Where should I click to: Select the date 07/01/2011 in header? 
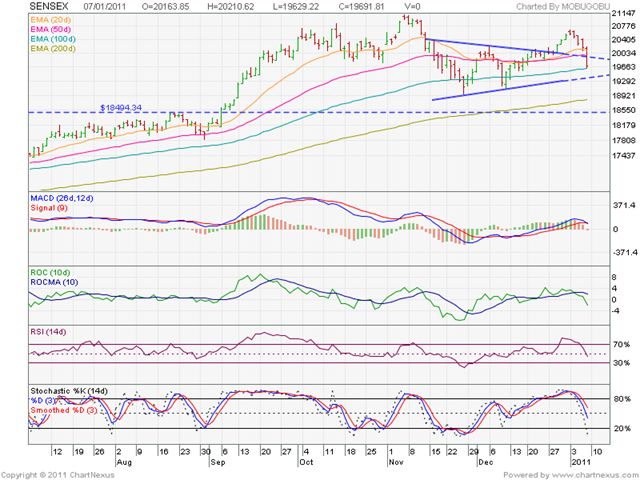(105, 7)
